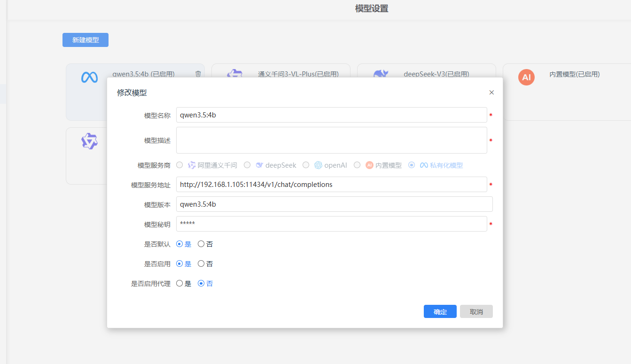This screenshot has height=364, width=631.
Task: Select 内置模型 provider option
Action: [x=357, y=165]
